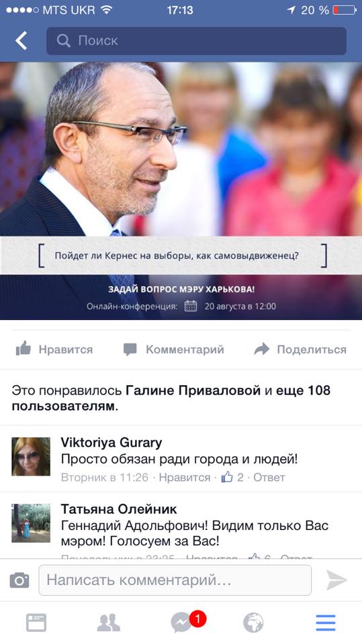Open camera to attach photo to comment
This screenshot has height=644, width=362.
pos(19,580)
